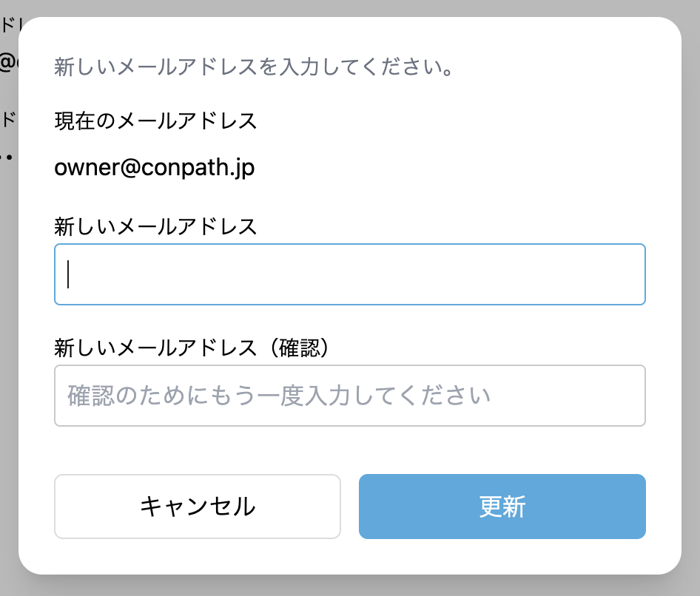Click the 新しいメールアドレスを入力してください instruction text
The width and height of the screenshot is (700, 596).
click(x=253, y=68)
